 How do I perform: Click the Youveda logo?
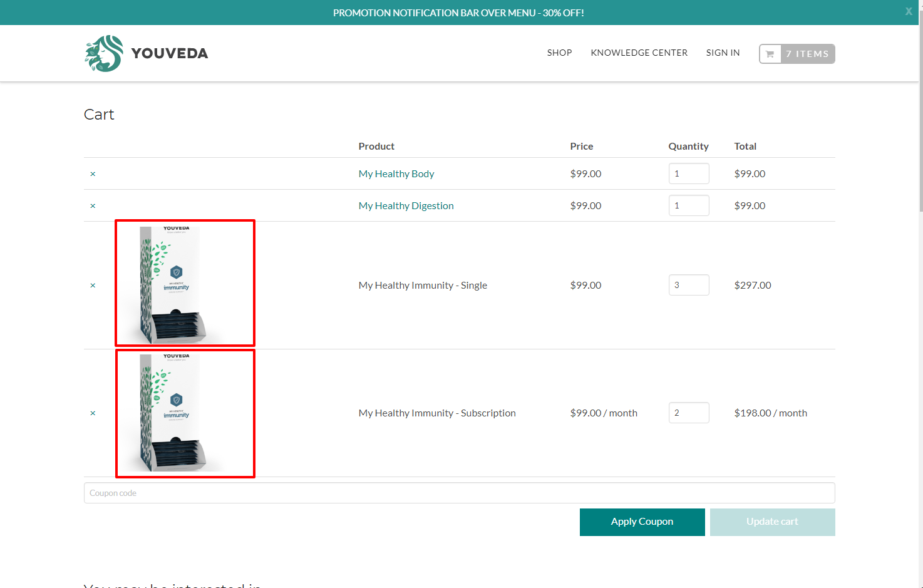147,53
